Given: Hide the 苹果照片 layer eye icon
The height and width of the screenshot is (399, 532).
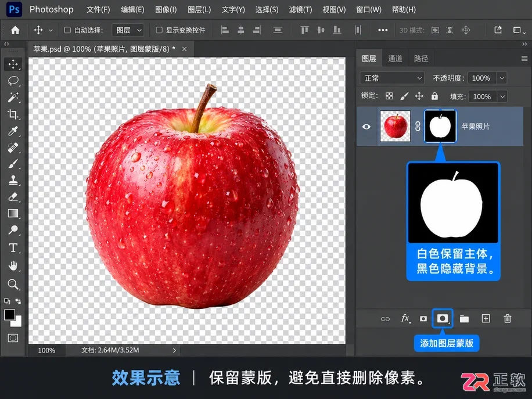Looking at the screenshot, I should tap(366, 127).
